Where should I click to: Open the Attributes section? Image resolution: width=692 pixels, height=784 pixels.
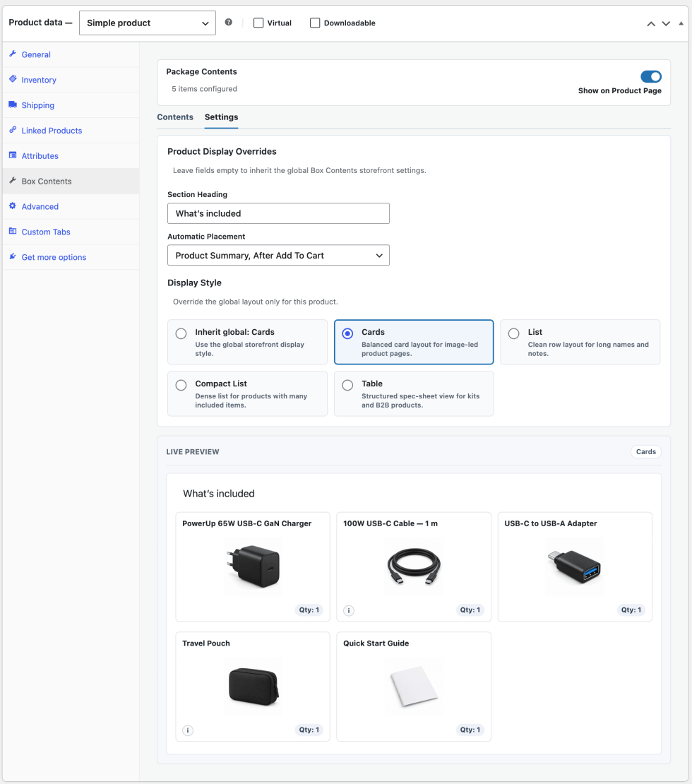pos(71,156)
